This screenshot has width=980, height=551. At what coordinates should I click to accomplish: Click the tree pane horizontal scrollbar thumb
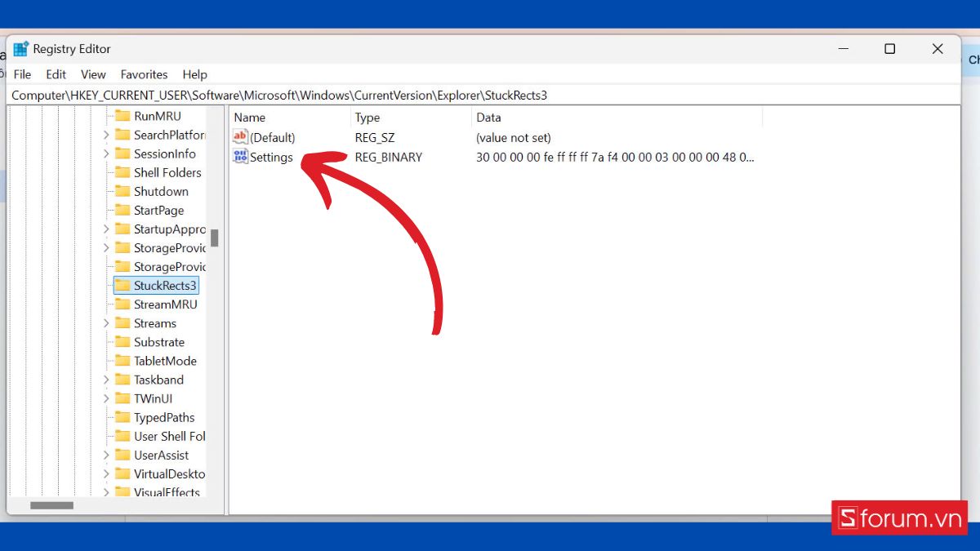click(51, 505)
